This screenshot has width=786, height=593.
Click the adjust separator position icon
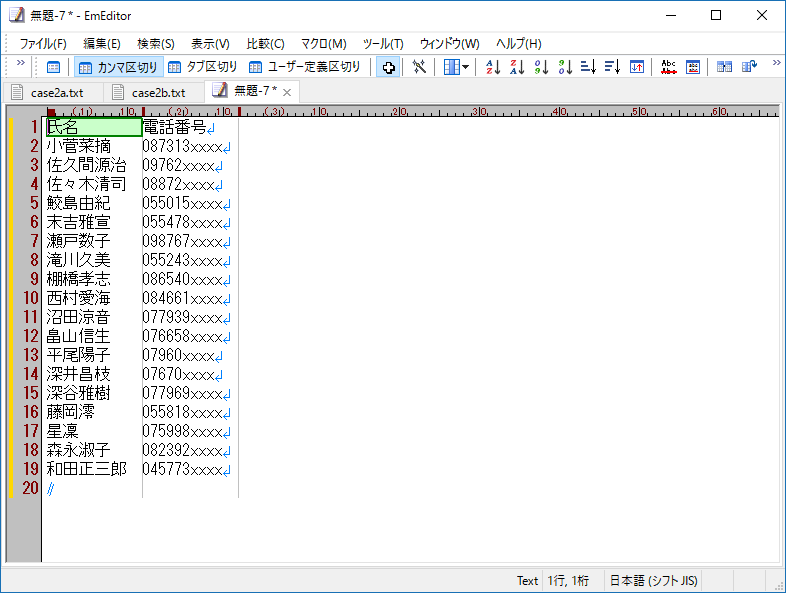419,67
